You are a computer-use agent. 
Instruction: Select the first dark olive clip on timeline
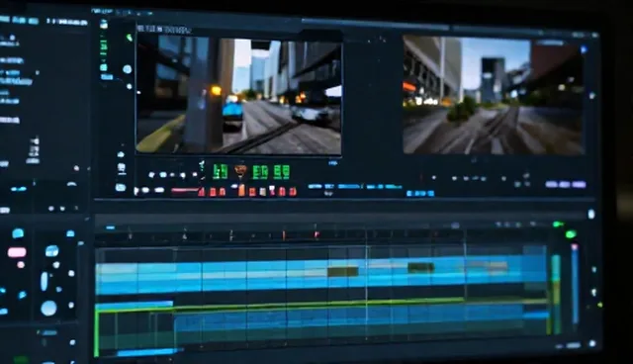[342, 271]
